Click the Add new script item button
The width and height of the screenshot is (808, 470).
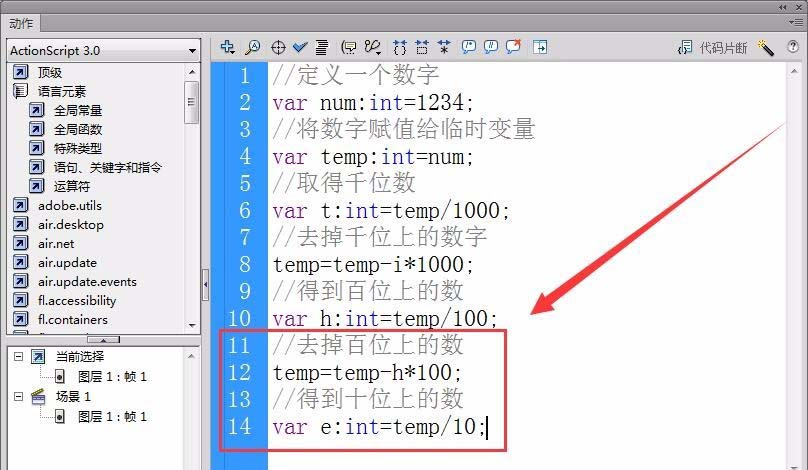click(x=227, y=47)
